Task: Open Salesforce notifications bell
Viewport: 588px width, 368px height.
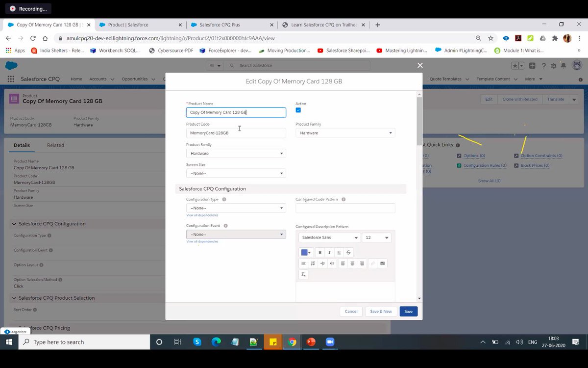Action: click(x=564, y=66)
